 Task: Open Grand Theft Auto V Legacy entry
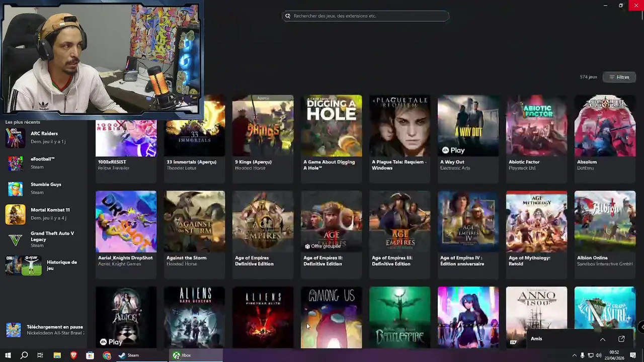[x=44, y=240]
